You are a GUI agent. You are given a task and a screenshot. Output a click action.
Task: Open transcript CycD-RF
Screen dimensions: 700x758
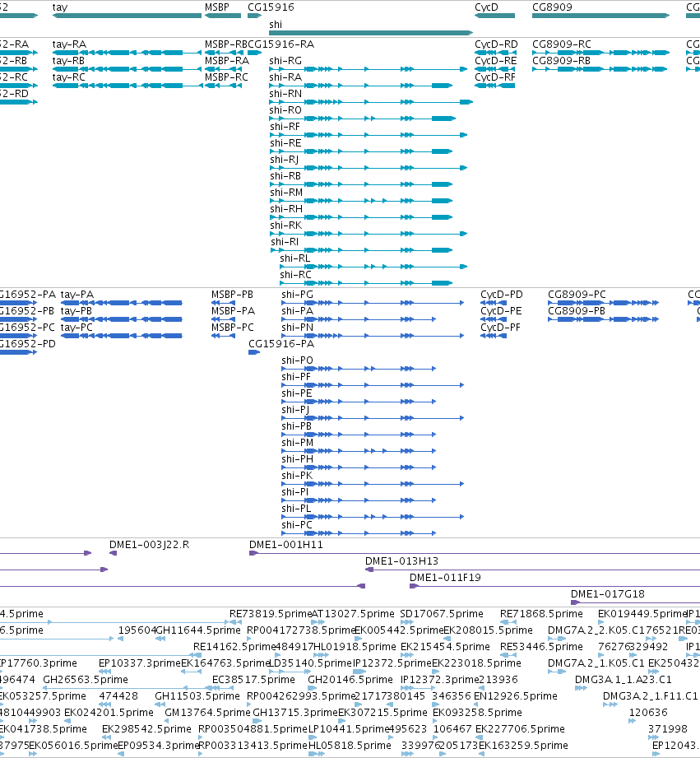tap(495, 77)
